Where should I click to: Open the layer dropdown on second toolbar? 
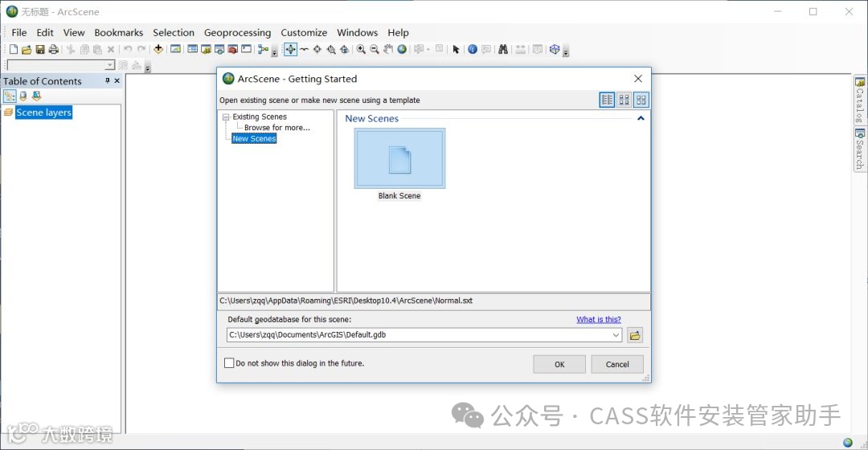tap(110, 65)
